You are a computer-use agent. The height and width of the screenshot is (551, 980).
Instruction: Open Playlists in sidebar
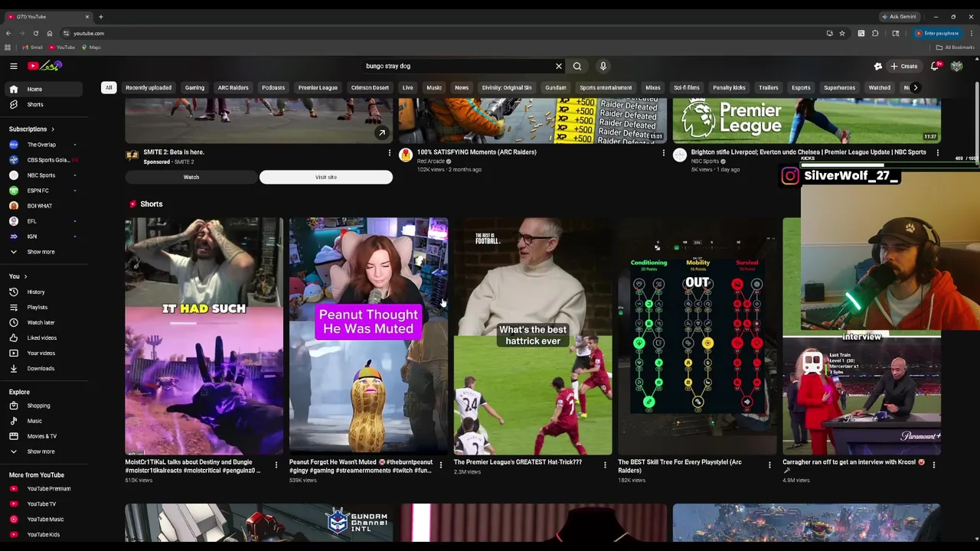tap(37, 307)
